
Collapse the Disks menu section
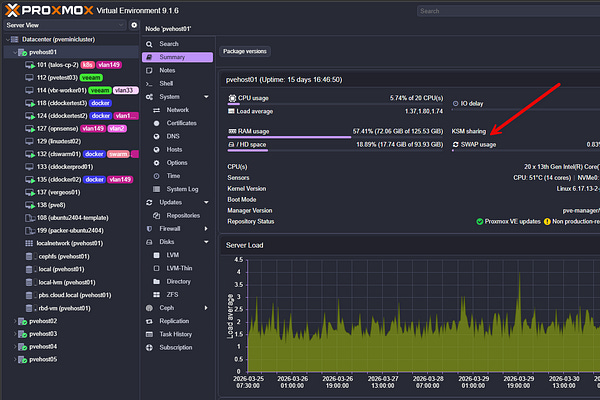pyautogui.click(x=205, y=241)
